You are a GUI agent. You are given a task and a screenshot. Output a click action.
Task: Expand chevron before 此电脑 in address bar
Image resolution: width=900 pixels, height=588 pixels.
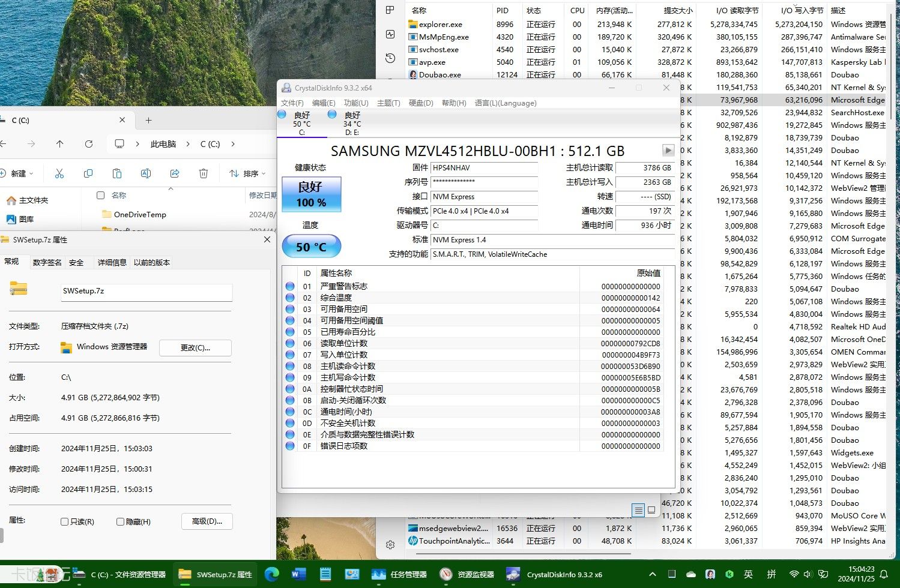tap(137, 144)
